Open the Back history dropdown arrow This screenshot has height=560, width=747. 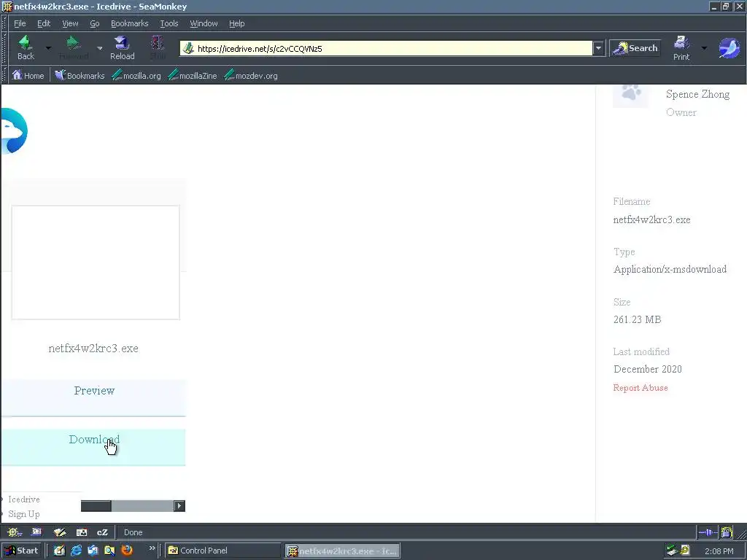[48, 47]
